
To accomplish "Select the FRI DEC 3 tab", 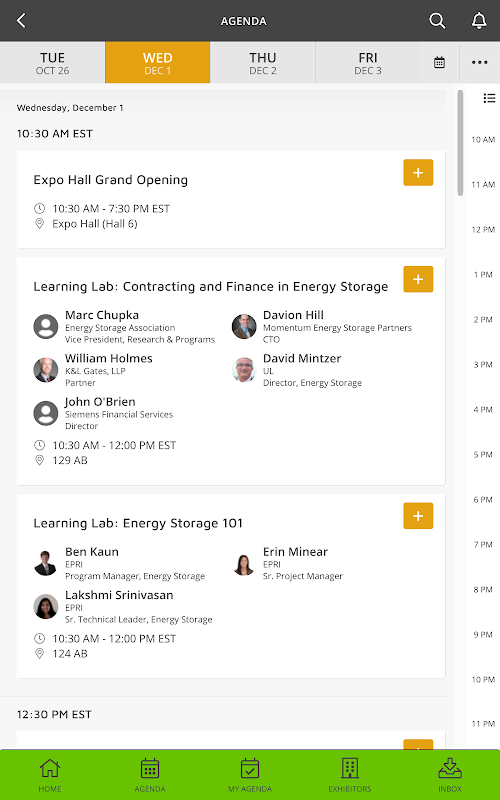I will click(x=368, y=63).
